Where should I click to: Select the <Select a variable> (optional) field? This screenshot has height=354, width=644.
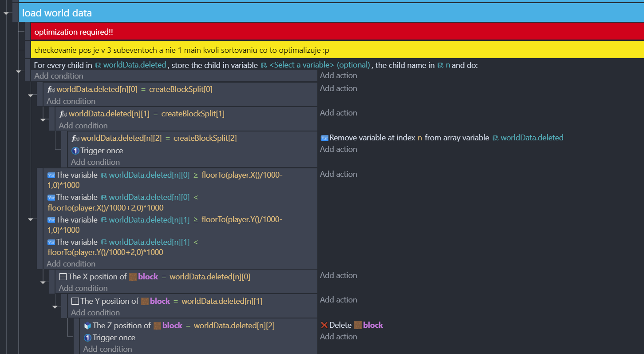click(x=320, y=65)
